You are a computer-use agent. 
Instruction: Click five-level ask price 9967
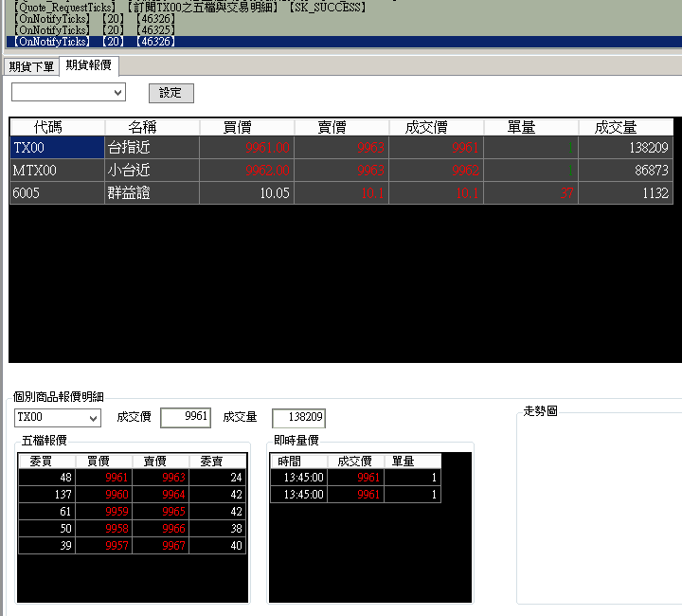pyautogui.click(x=161, y=545)
